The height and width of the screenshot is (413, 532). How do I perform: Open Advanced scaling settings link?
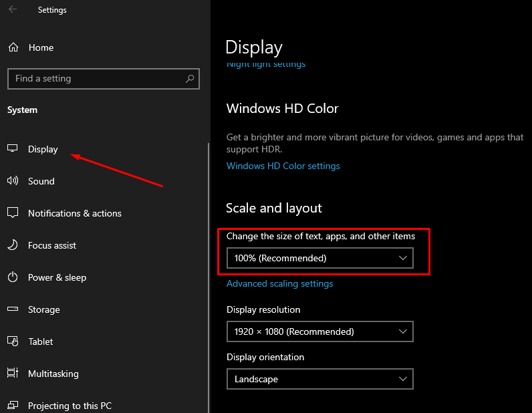[279, 284]
